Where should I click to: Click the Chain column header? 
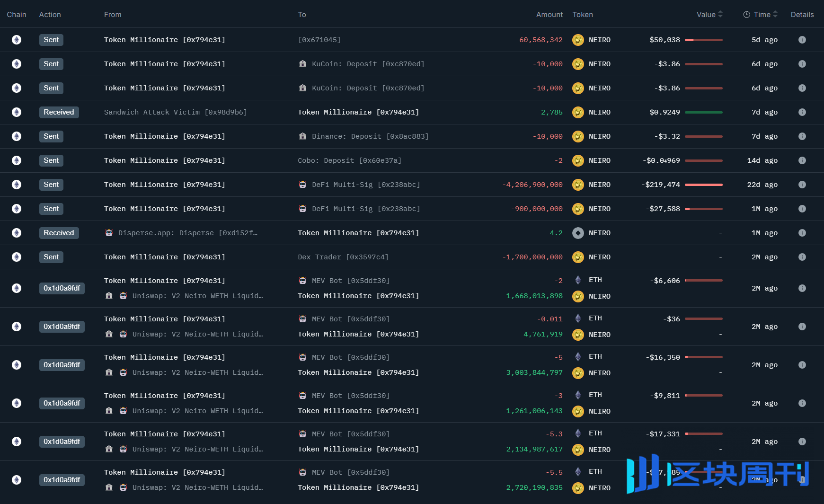tap(17, 15)
